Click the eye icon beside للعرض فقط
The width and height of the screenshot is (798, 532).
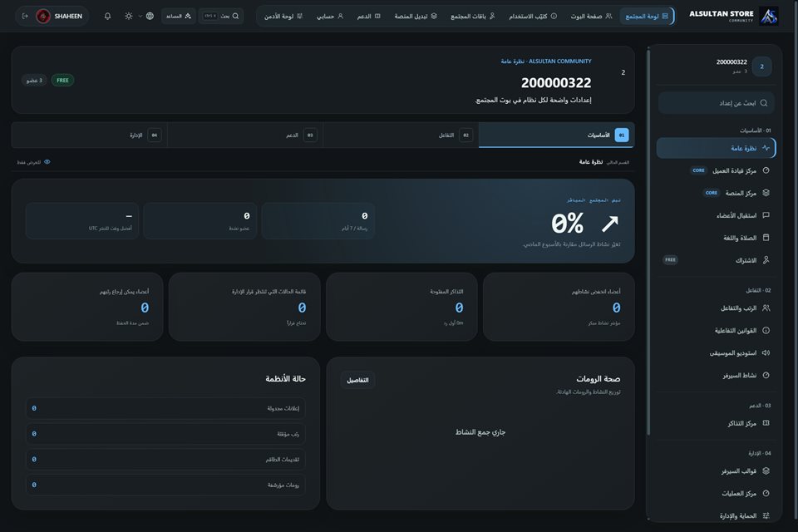click(x=47, y=162)
